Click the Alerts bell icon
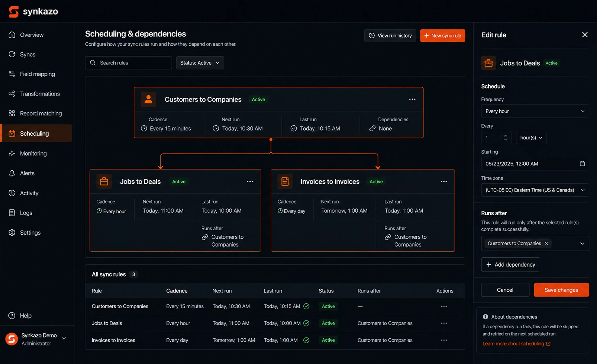Viewport: 597px width, 364px height. coord(12,173)
